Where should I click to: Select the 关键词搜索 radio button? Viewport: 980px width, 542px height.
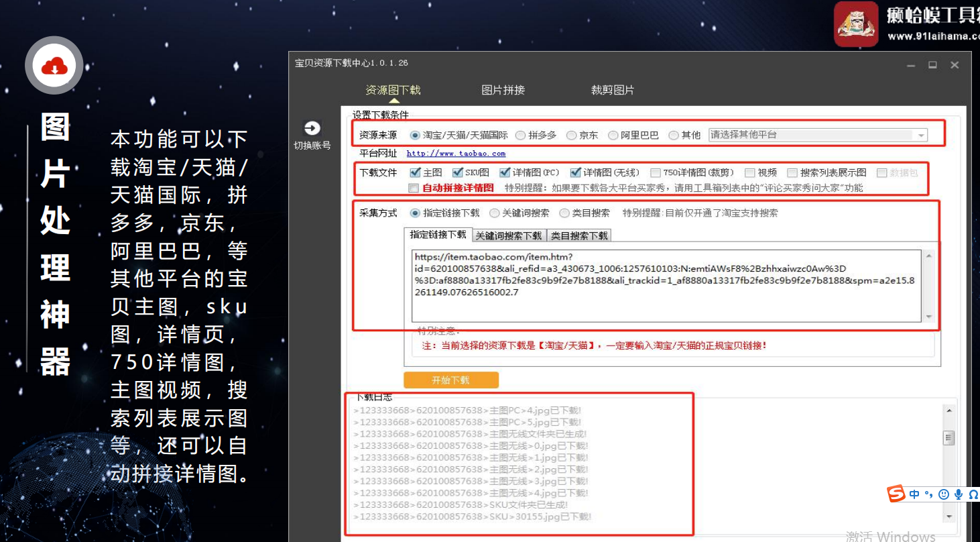point(494,213)
